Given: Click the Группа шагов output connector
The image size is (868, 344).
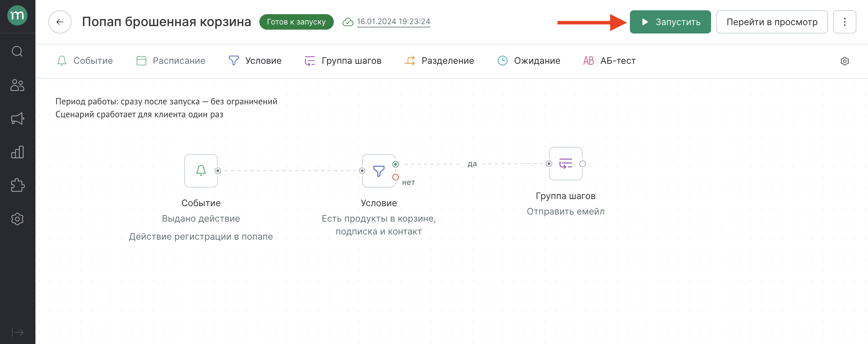Looking at the screenshot, I should tap(582, 163).
